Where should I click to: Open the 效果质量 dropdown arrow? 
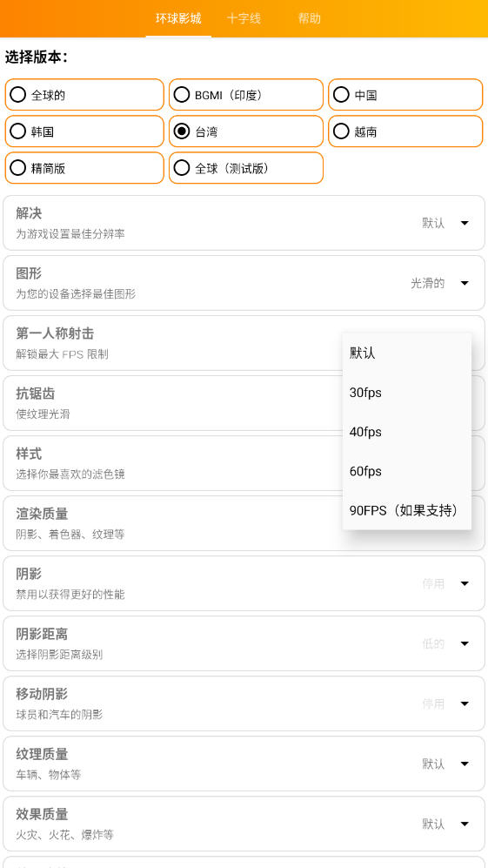point(465,824)
